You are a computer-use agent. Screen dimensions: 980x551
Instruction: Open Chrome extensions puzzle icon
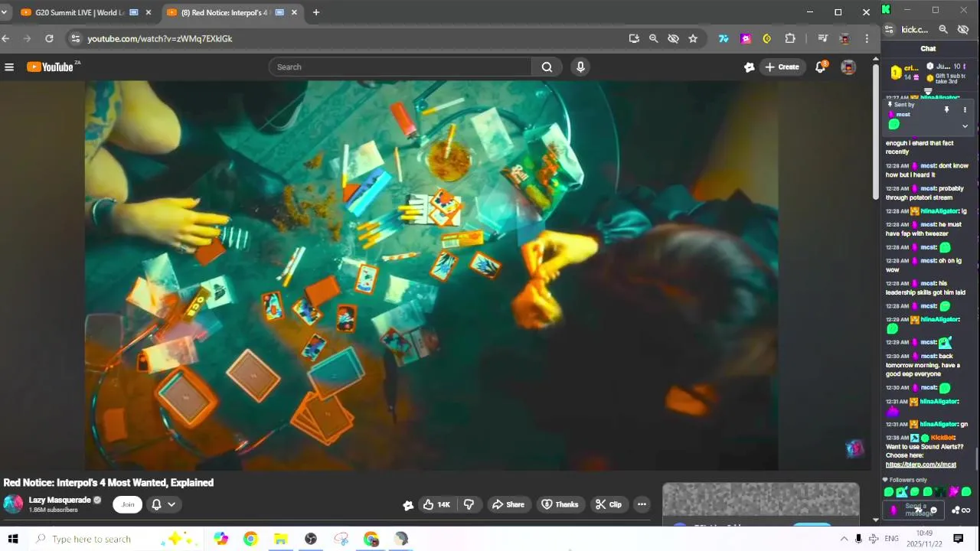(x=790, y=38)
